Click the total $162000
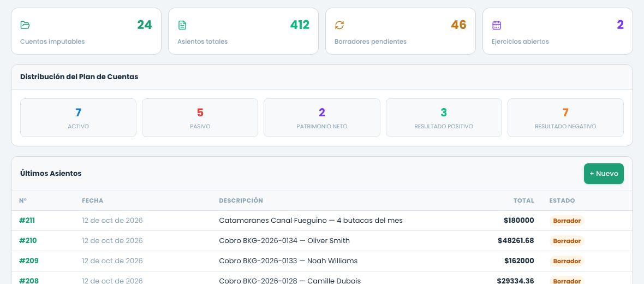Viewport: 644px width, 284px height. [x=519, y=261]
